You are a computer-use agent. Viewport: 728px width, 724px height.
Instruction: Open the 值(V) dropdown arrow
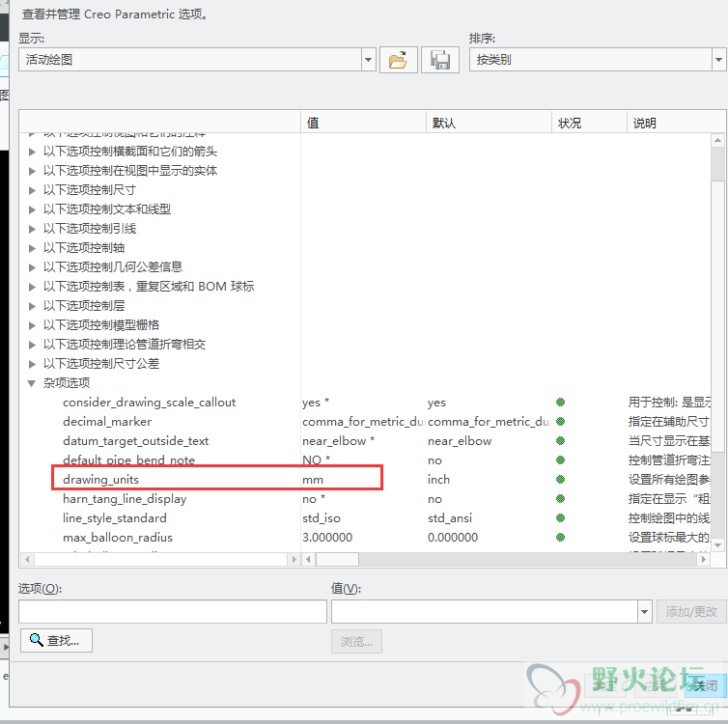[644, 612]
